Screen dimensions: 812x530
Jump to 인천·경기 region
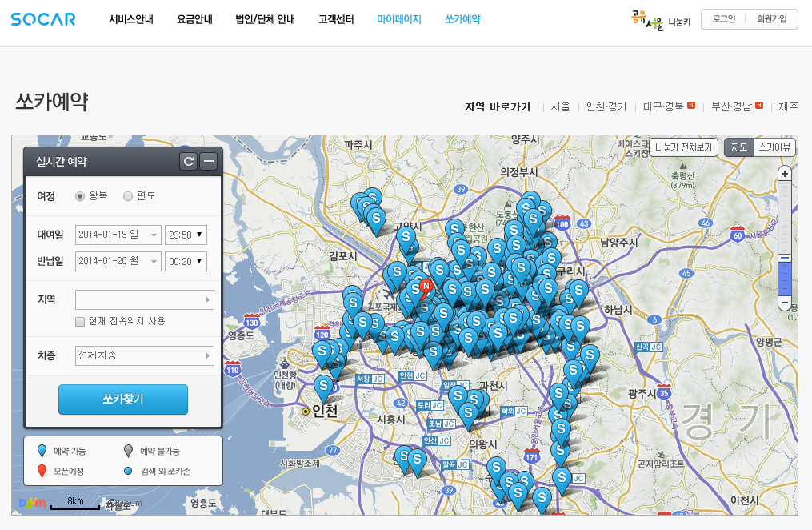coord(606,106)
